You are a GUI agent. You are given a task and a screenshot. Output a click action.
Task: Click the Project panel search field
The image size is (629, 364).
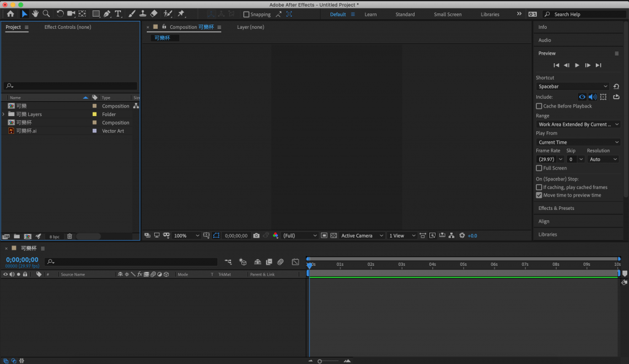tap(71, 86)
